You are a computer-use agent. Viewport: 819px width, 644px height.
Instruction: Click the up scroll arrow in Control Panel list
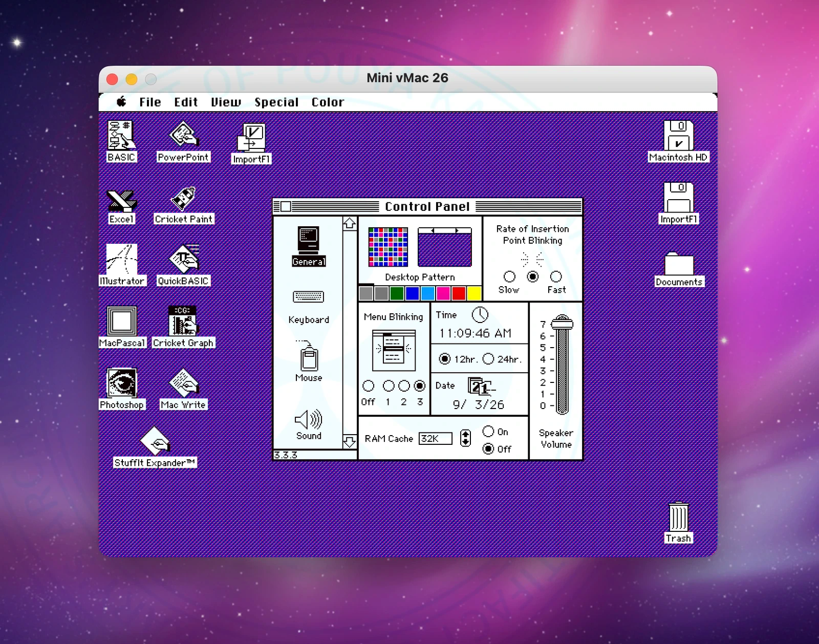(350, 223)
